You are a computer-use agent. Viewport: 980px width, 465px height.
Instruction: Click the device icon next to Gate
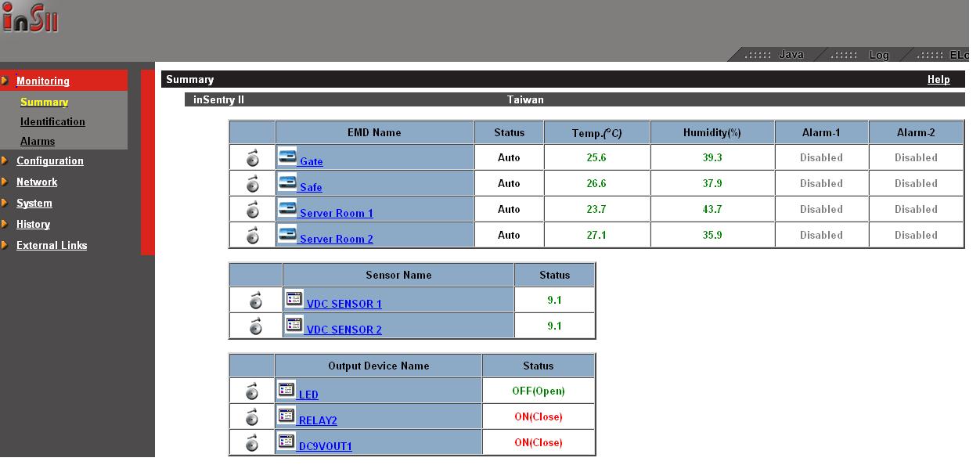pos(287,157)
